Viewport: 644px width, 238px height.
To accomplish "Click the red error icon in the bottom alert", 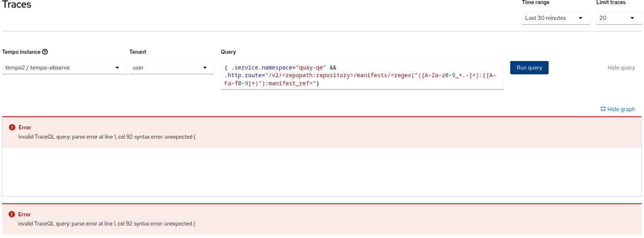I will point(12,214).
